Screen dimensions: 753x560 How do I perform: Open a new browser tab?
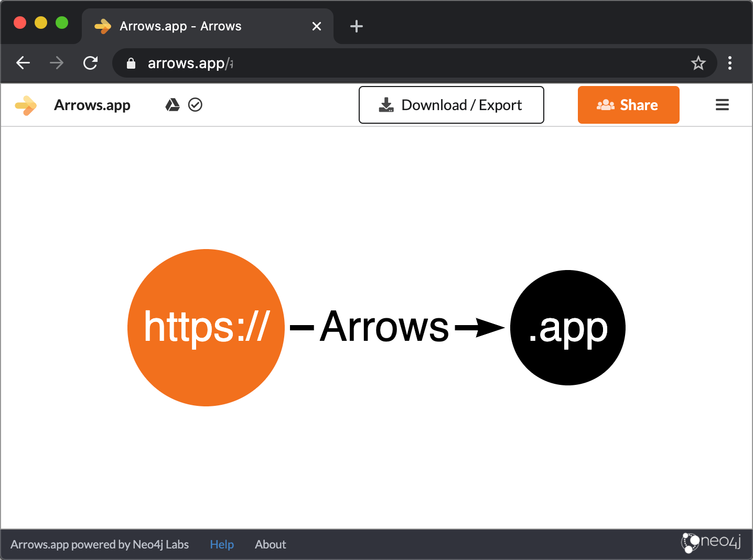[357, 26]
